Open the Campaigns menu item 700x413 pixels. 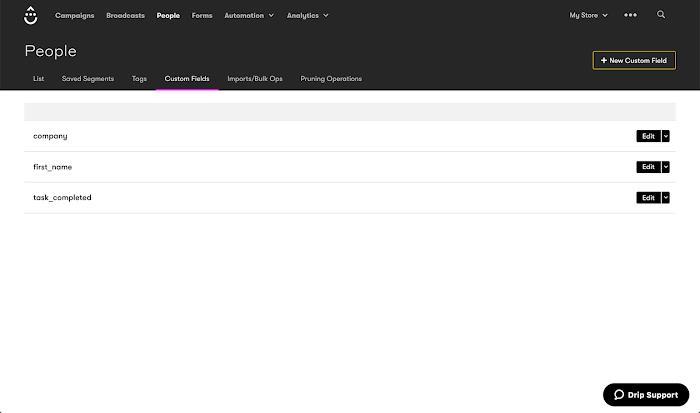tap(75, 16)
